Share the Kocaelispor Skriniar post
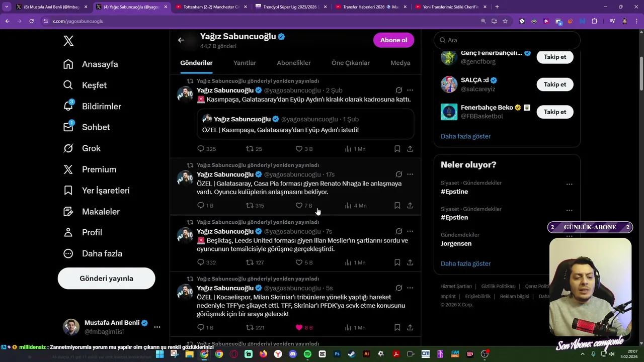This screenshot has height=362, width=644. tap(410, 327)
